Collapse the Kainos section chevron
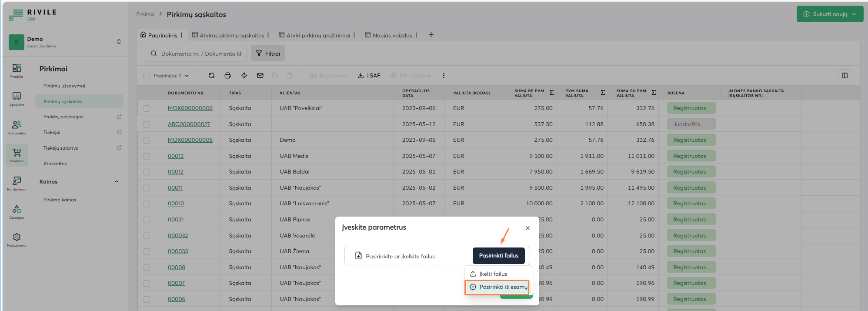The height and width of the screenshot is (311, 868). [117, 182]
